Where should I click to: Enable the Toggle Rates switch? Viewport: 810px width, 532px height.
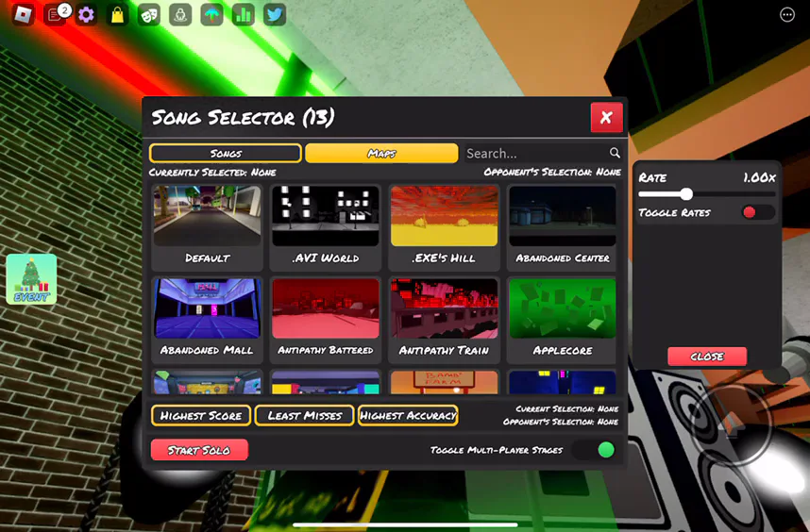[x=758, y=212]
